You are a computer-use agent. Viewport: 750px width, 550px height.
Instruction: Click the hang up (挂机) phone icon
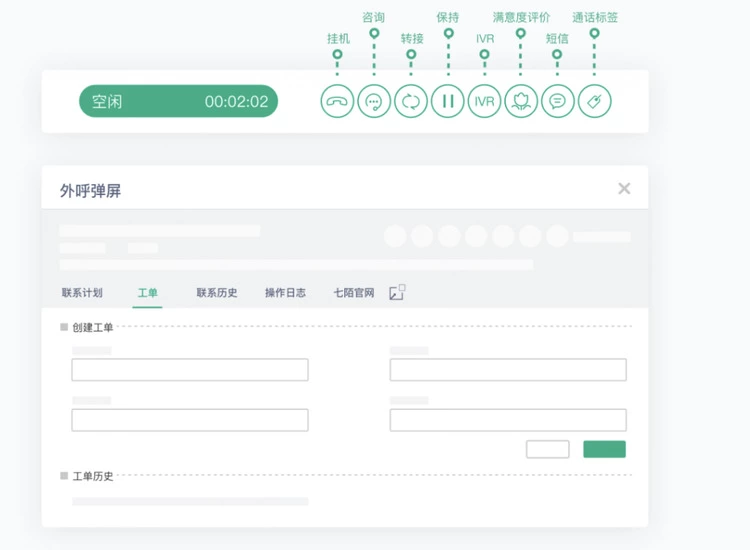[337, 101]
